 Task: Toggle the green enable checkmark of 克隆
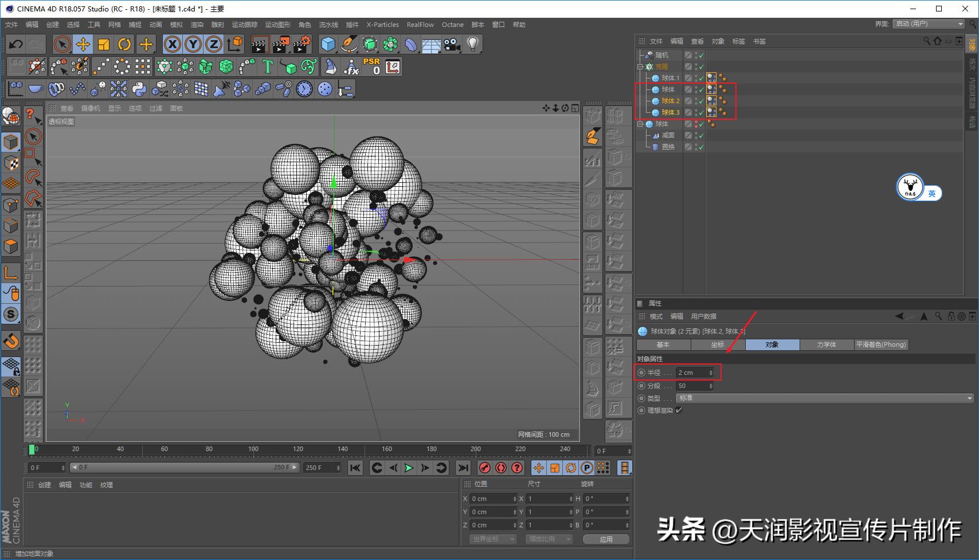[700, 66]
